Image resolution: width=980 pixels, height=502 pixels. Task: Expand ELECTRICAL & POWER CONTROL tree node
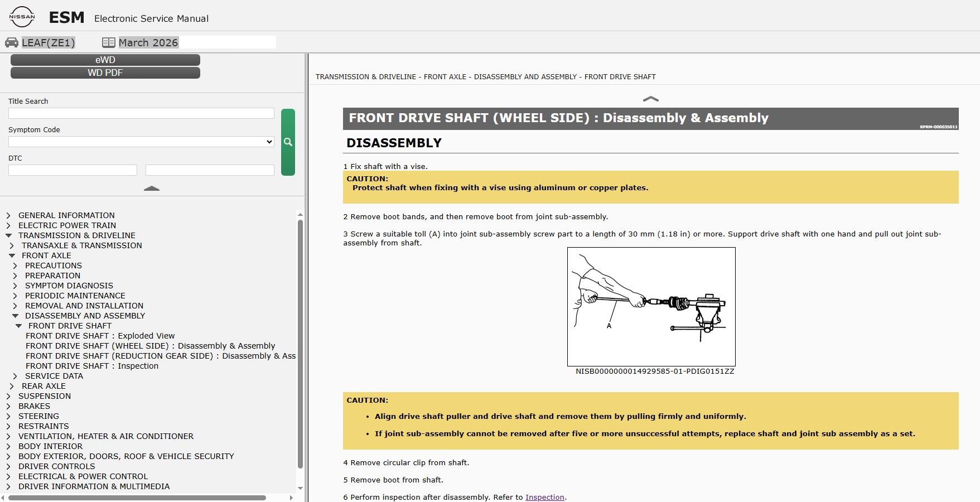coord(8,476)
